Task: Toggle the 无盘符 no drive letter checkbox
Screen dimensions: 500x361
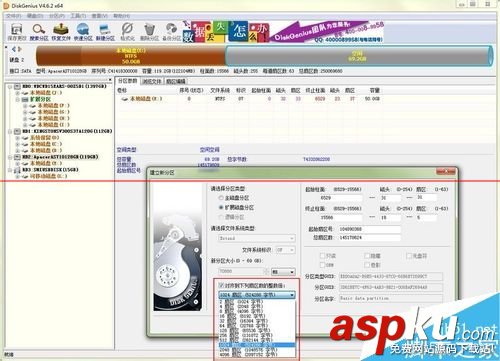Action: (409, 256)
